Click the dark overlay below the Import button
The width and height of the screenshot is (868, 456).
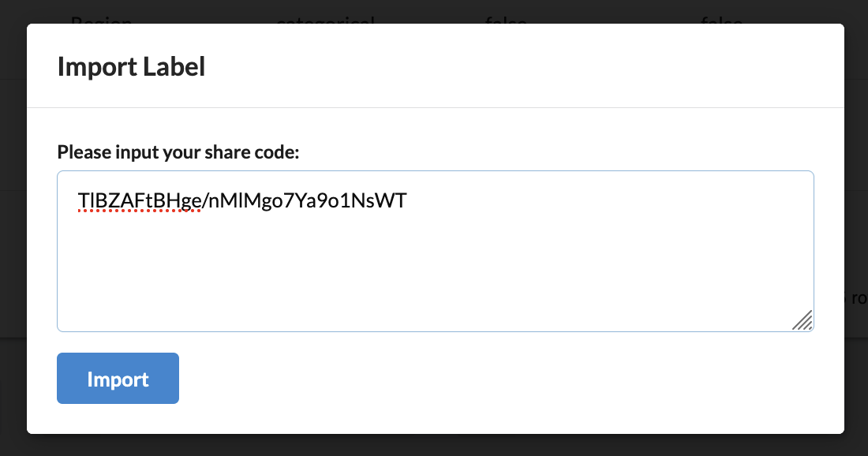pyautogui.click(x=118, y=446)
